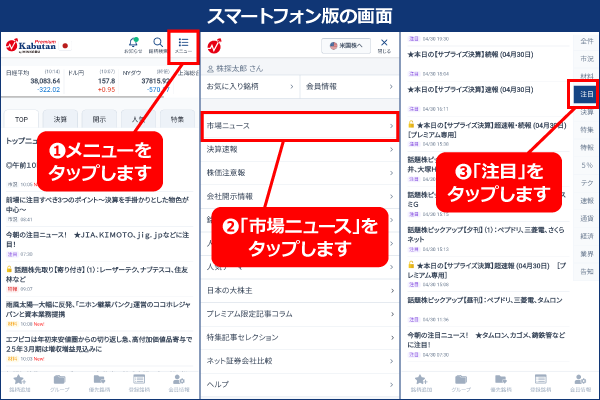This screenshot has width=600, height=400.
Task: Switch to the 開示 tab
Action: pyautogui.click(x=99, y=119)
